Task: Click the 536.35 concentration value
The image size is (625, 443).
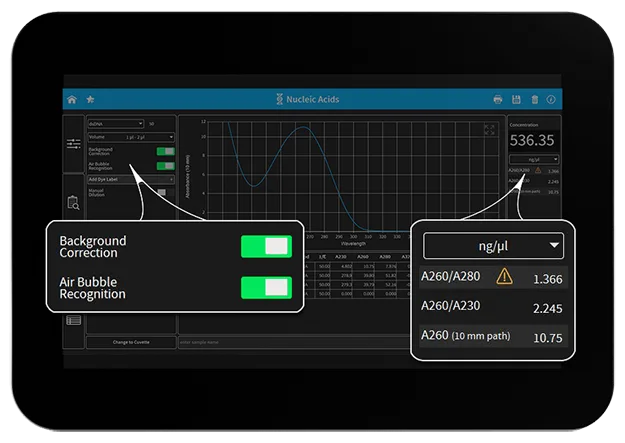Action: pyautogui.click(x=532, y=140)
